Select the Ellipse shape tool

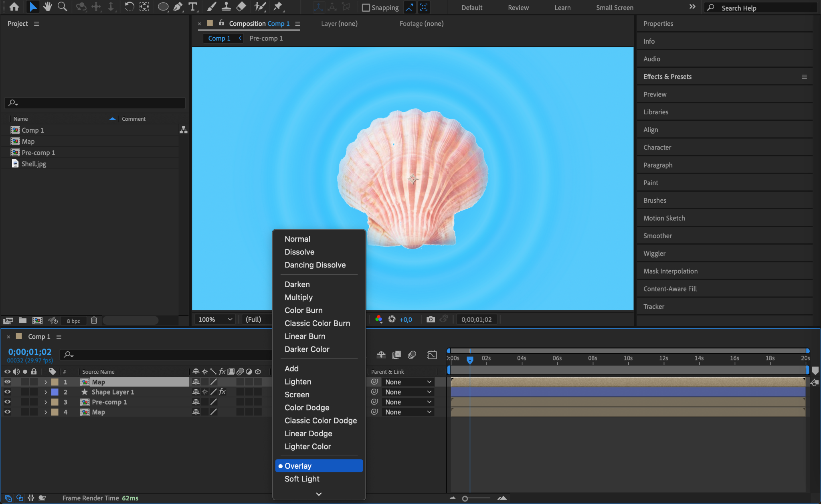pos(163,7)
